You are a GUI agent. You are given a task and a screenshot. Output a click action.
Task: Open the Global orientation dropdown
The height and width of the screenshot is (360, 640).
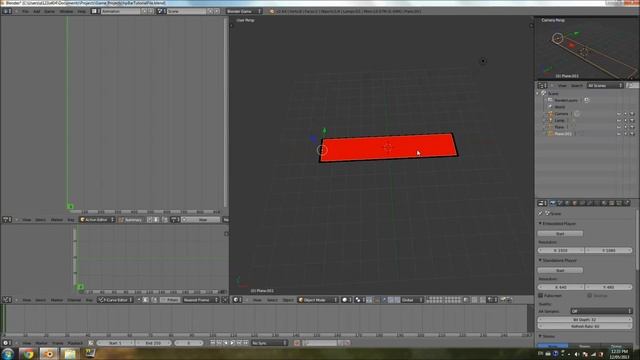coord(412,300)
